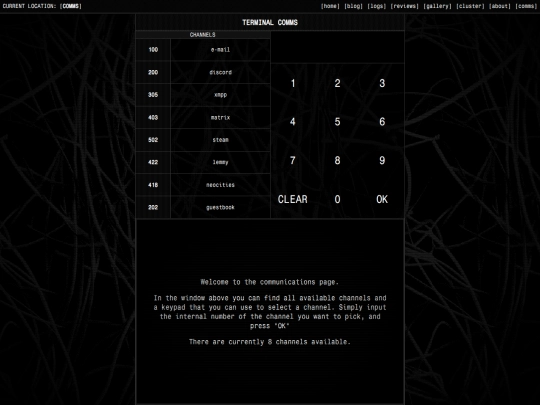Click the matrix channel name
540x405 pixels.
[220, 117]
